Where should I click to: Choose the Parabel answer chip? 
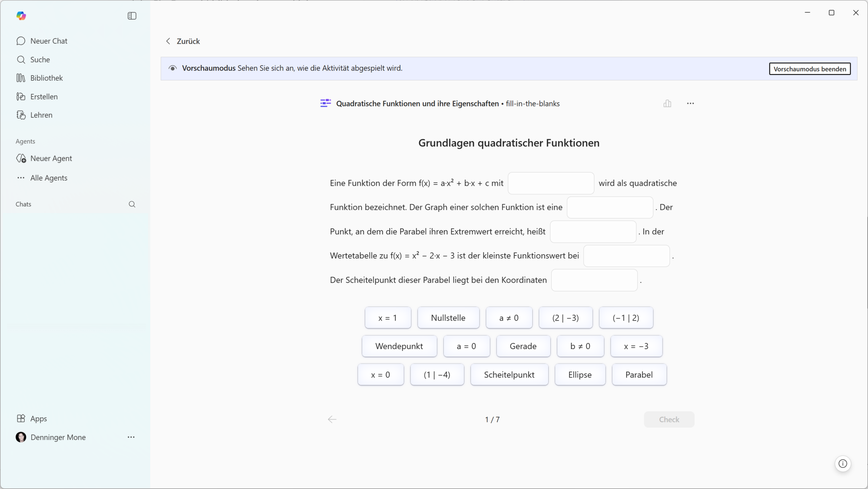pos(639,375)
